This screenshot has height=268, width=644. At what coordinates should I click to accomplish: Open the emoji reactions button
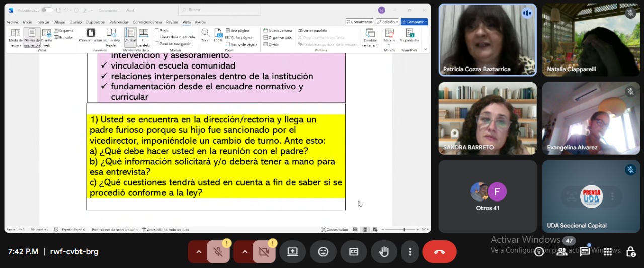323,252
